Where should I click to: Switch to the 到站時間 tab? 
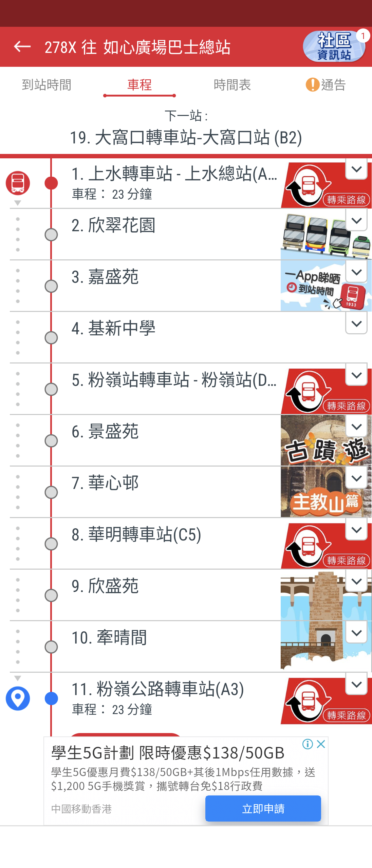tap(47, 85)
